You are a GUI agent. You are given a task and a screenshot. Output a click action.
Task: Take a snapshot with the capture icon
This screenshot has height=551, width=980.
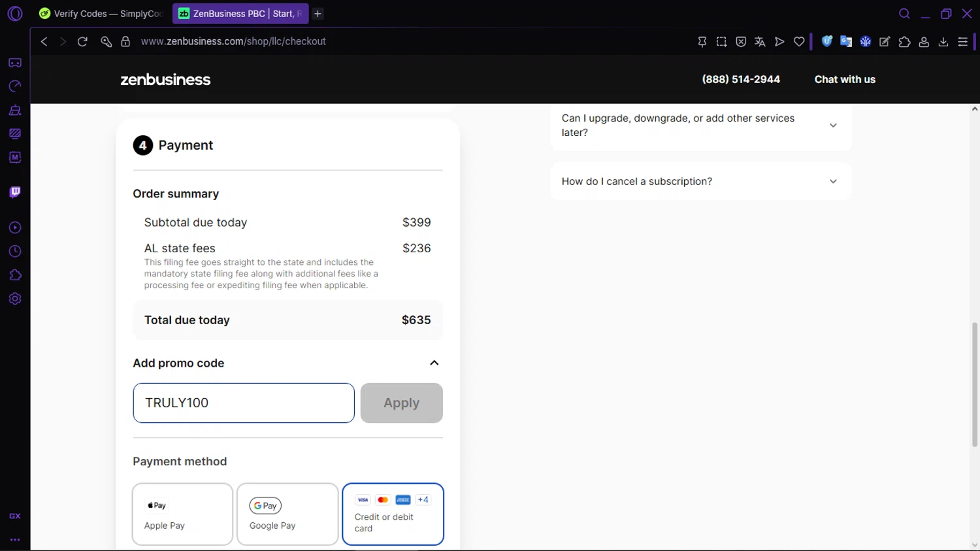tap(721, 41)
